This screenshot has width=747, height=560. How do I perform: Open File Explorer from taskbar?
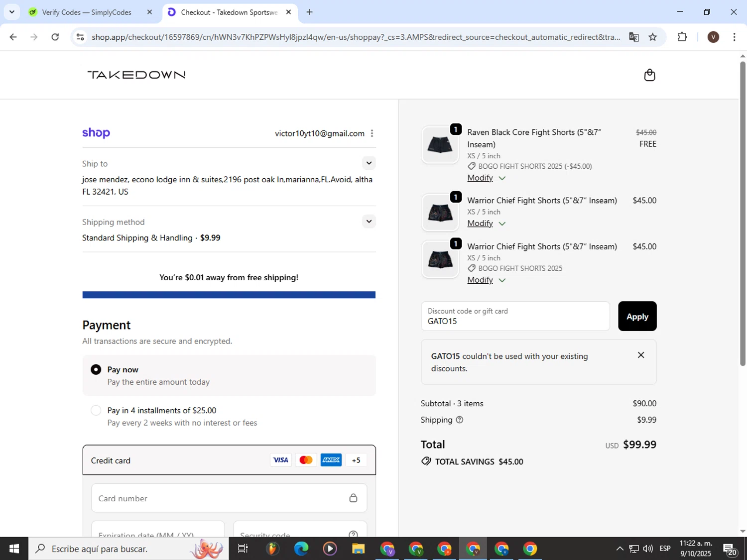pos(358,549)
